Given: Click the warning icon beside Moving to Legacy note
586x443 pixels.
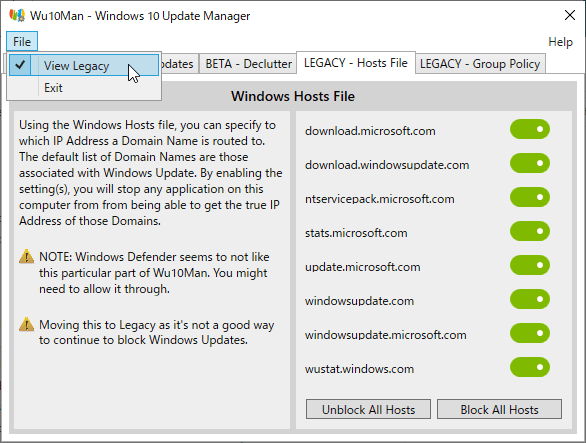Looking at the screenshot, I should [x=27, y=324].
